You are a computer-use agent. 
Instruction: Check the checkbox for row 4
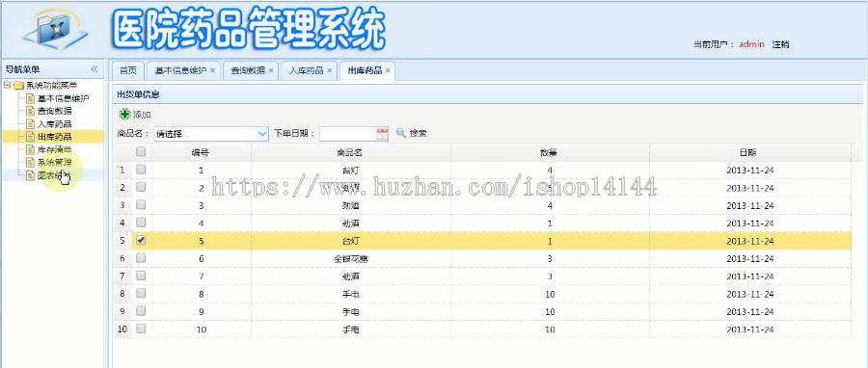coord(141,223)
